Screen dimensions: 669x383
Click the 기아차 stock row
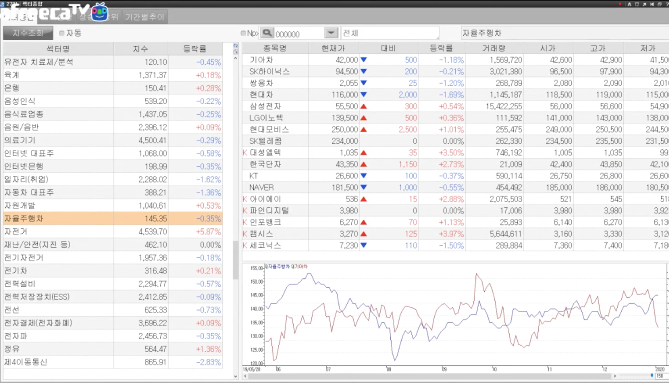[x=455, y=60]
